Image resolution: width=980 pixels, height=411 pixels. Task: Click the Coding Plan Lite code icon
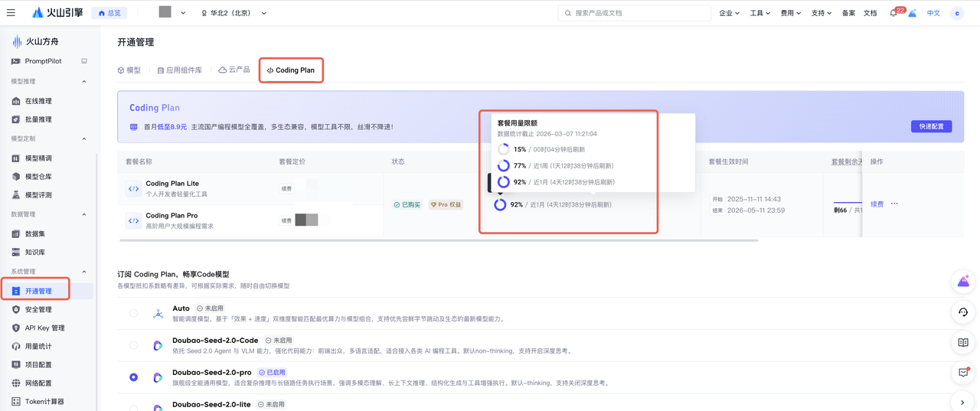(133, 189)
